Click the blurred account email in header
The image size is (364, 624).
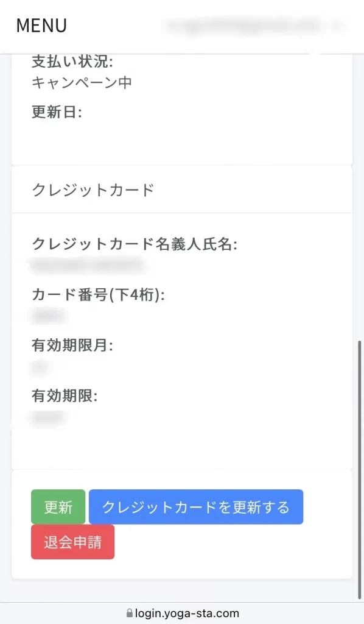253,26
